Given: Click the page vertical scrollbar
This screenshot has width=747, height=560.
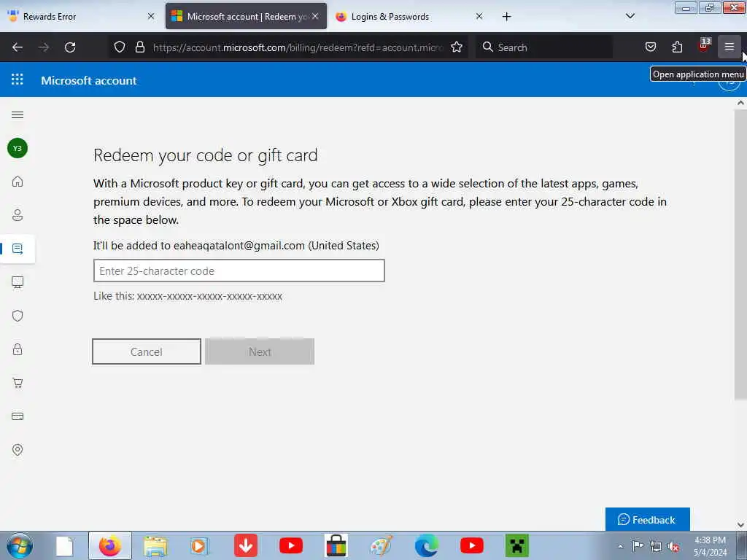Looking at the screenshot, I should click(740, 254).
